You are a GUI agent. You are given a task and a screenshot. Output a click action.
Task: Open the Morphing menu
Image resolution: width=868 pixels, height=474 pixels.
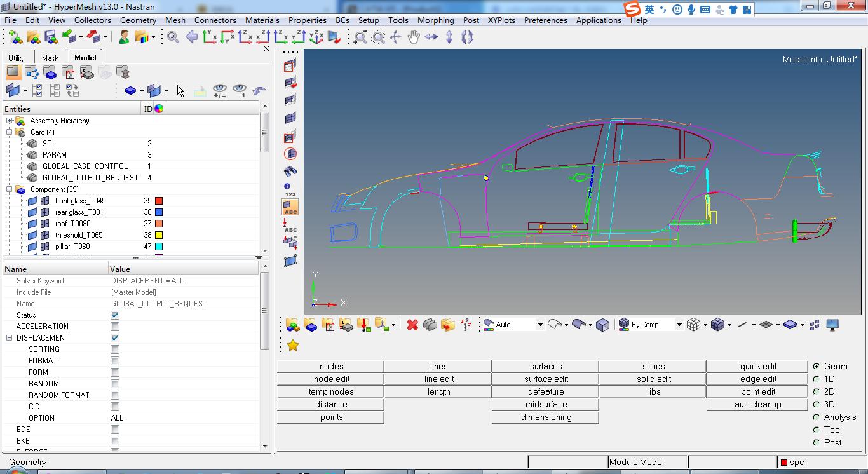coord(435,20)
